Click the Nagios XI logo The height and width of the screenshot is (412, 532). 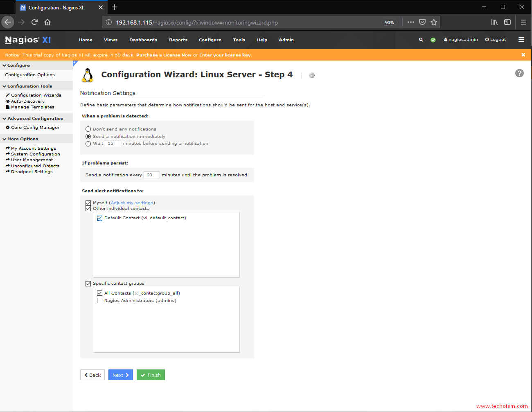(28, 40)
